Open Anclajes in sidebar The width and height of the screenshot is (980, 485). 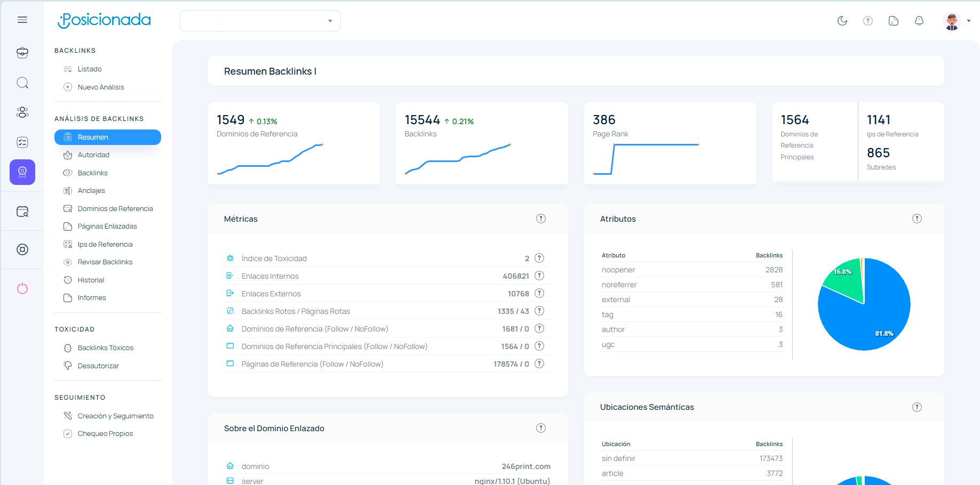(91, 191)
